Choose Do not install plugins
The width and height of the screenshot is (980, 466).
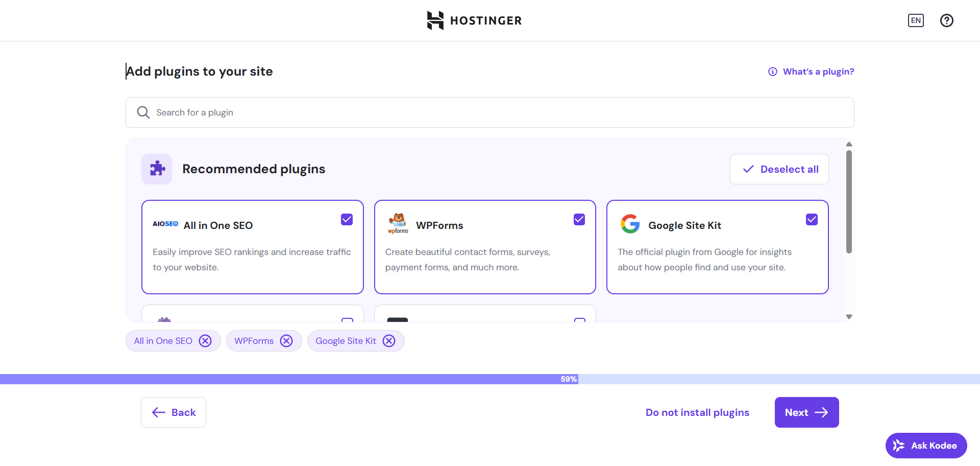pos(697,412)
